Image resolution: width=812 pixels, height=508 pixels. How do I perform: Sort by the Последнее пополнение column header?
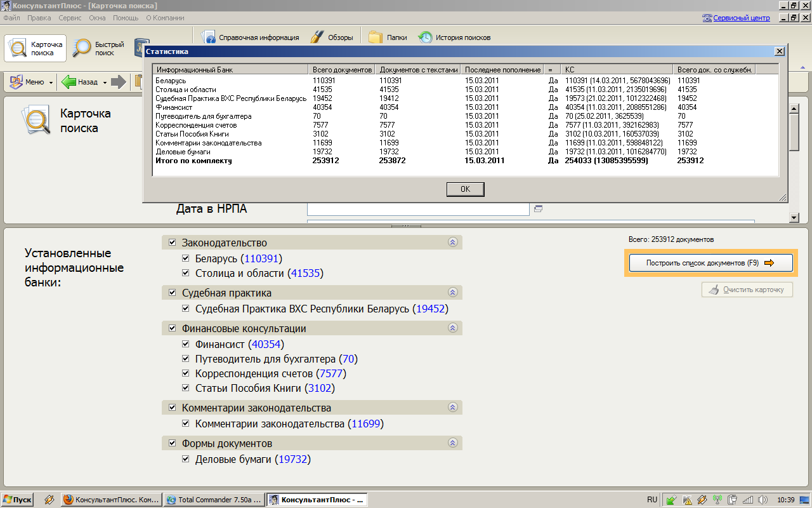(x=503, y=69)
